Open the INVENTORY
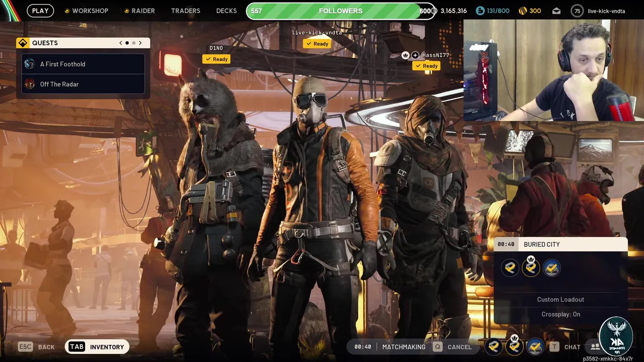The height and width of the screenshot is (362, 644). click(107, 347)
